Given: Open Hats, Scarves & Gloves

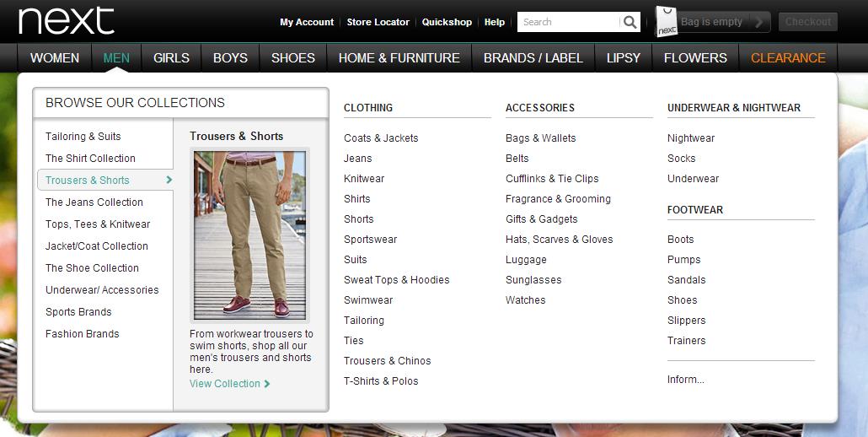Looking at the screenshot, I should point(559,240).
